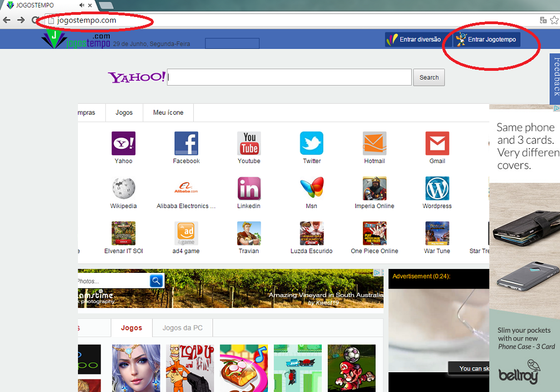Click the video advertisement player
This screenshot has width=560, height=392.
click(x=439, y=331)
